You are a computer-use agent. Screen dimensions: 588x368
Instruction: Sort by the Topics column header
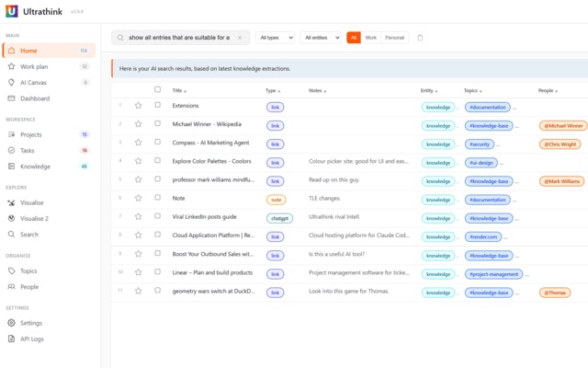click(473, 90)
